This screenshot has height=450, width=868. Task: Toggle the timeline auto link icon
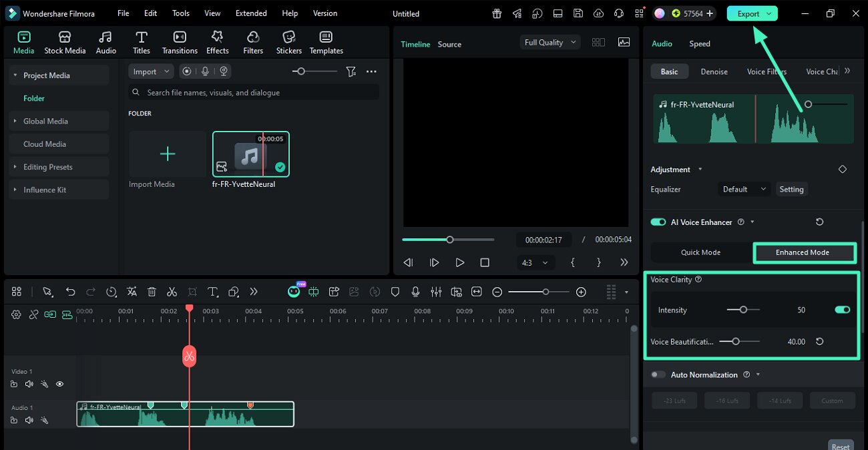[x=50, y=314]
